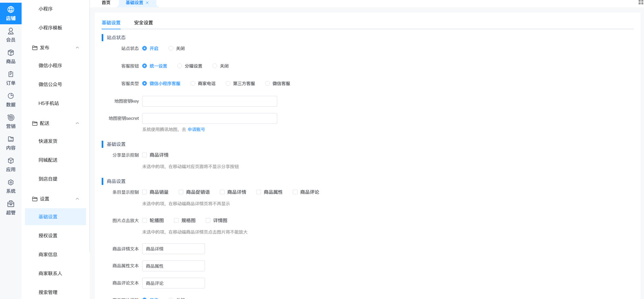The image size is (644, 299).
Task: Select 第三方客服 as 客服类型
Action: (x=240, y=83)
